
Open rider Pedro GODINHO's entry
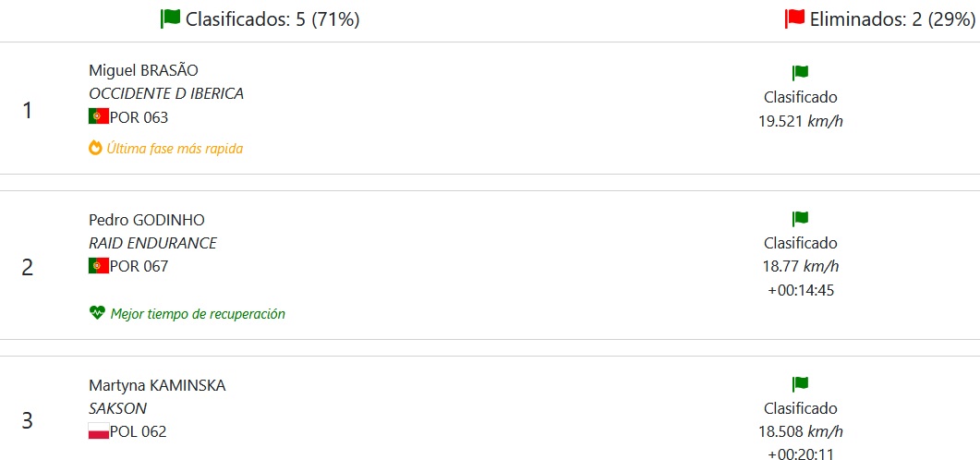147,220
